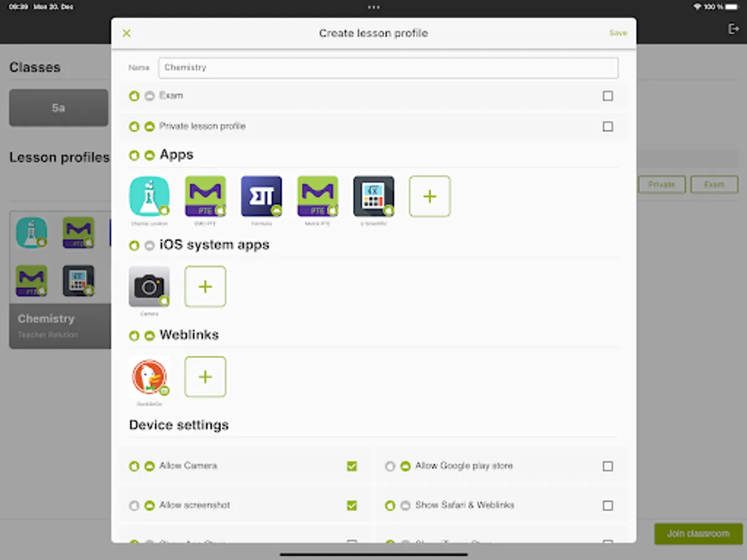Click the Apple platform icon beside Exam
Screen dimensions: 747x560
(134, 96)
